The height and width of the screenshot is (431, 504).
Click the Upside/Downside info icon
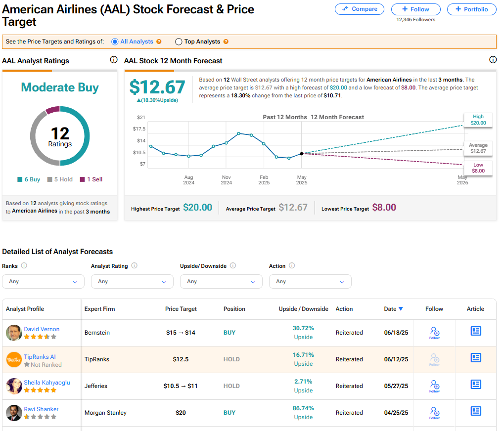(x=233, y=265)
